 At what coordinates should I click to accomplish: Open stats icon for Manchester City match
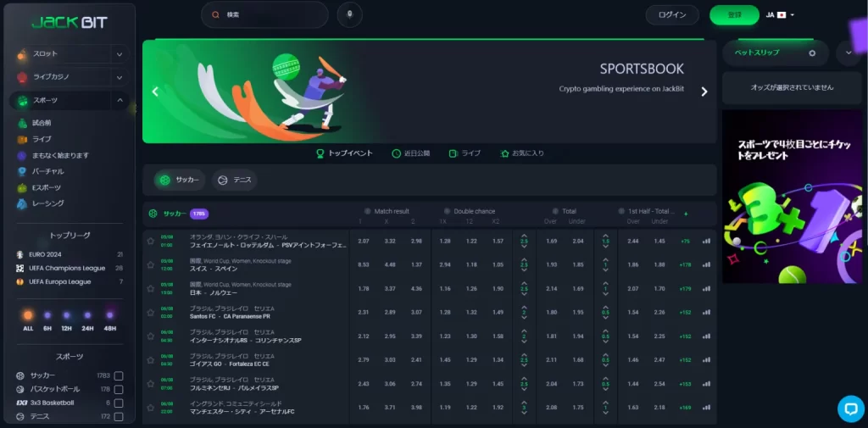(x=706, y=407)
